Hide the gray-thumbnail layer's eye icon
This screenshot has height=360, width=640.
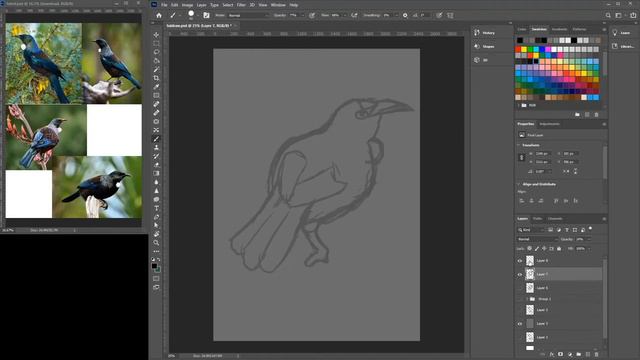(x=520, y=324)
